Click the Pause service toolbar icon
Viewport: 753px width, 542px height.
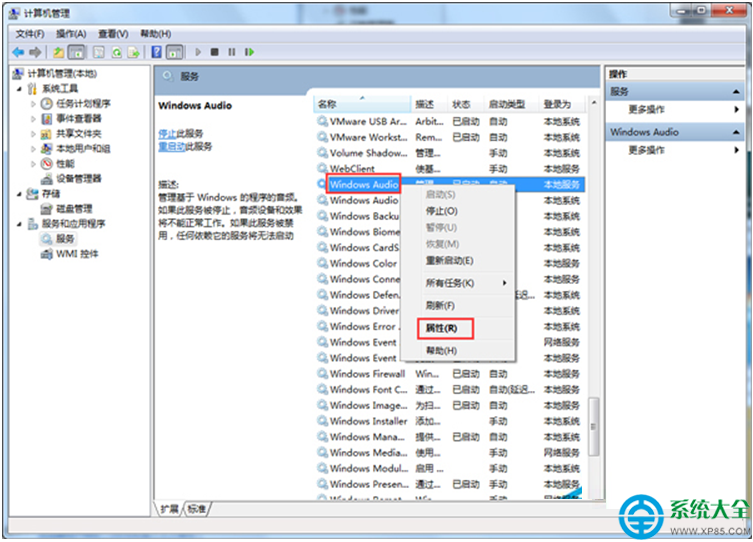232,52
